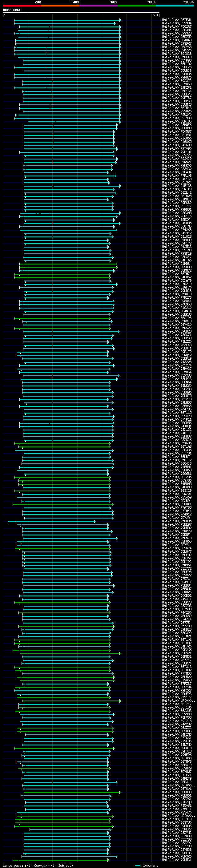Image resolution: width=197 pixels, height=868 pixels.
Task: Select hit UniRef100_Q4PEF9
Action: (x=177, y=778)
